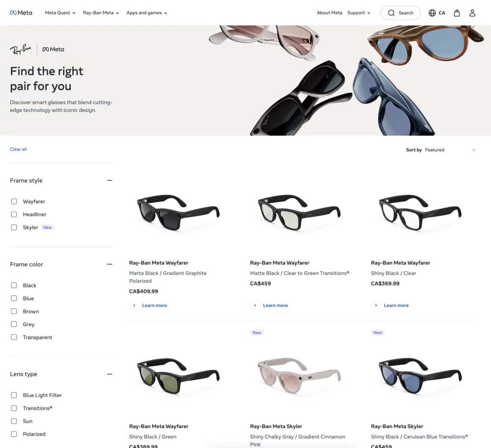Collapse the Frame style filter section
Viewport: 491px width, 448px height.
pos(109,180)
